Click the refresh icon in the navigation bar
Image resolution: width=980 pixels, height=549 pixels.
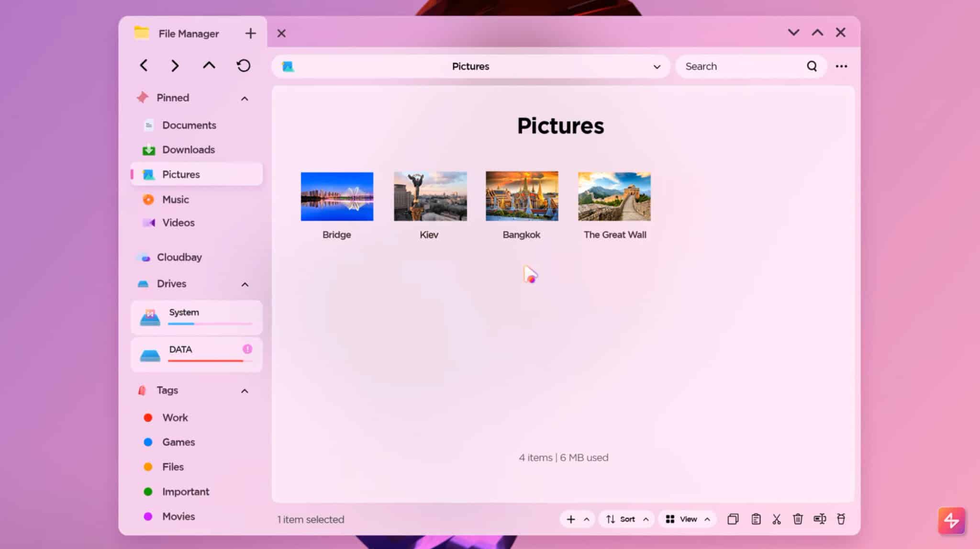[244, 66]
